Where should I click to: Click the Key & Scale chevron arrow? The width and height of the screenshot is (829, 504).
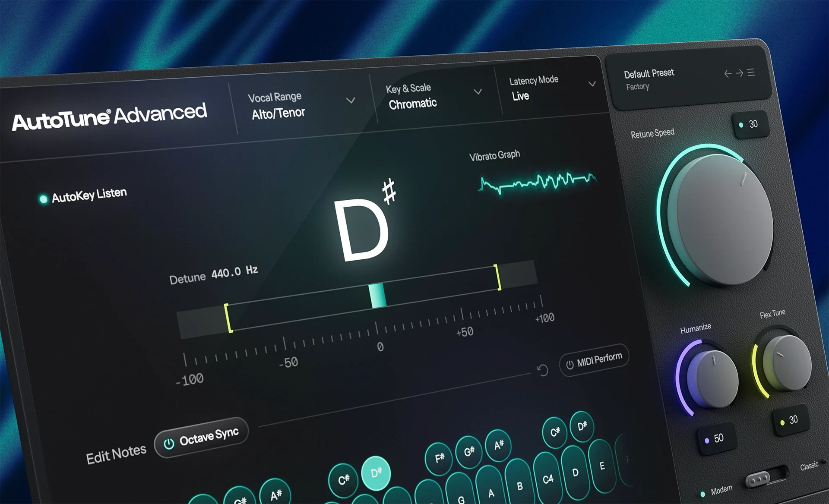(x=478, y=91)
